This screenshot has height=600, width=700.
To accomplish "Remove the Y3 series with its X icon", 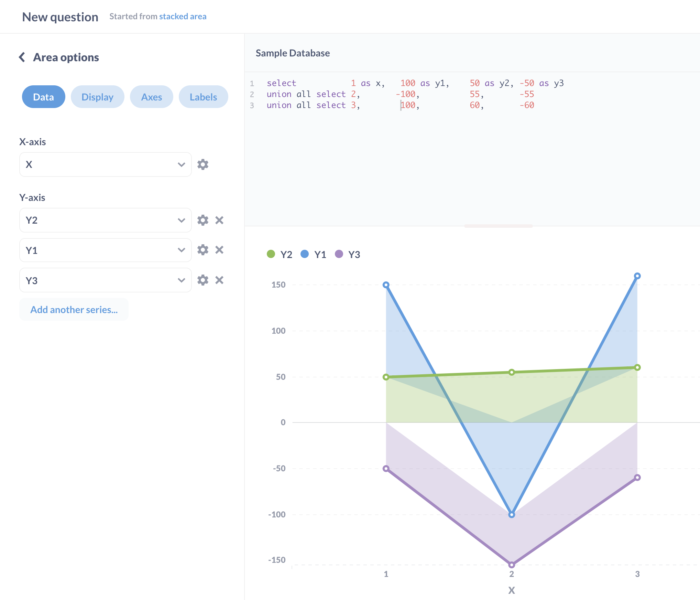I will click(x=219, y=280).
